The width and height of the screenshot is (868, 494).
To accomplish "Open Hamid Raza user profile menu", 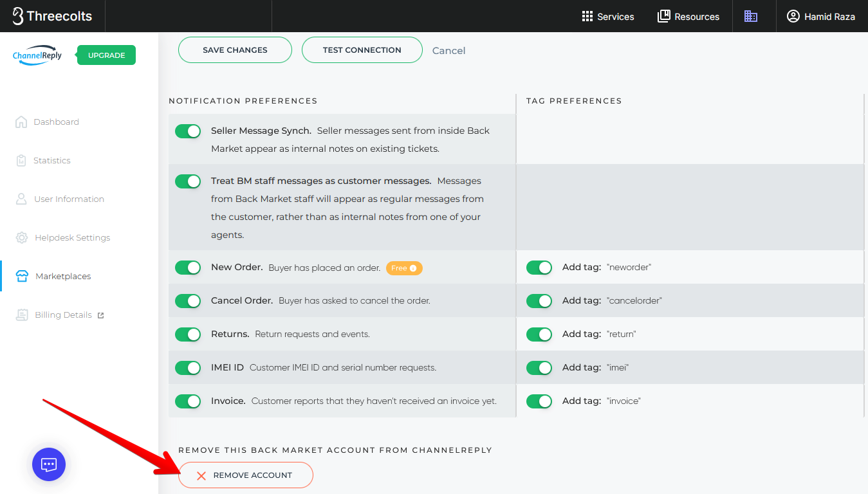I will (821, 17).
